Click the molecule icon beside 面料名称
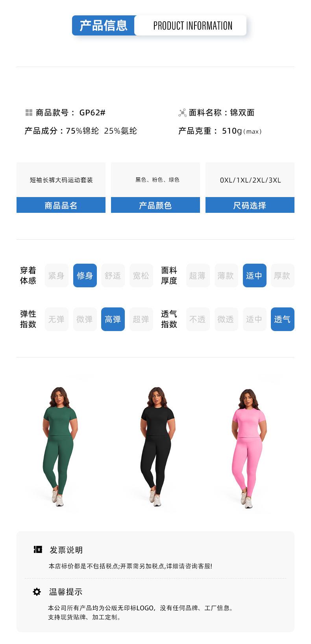Screen dimensions: 311x644 (x=182, y=113)
